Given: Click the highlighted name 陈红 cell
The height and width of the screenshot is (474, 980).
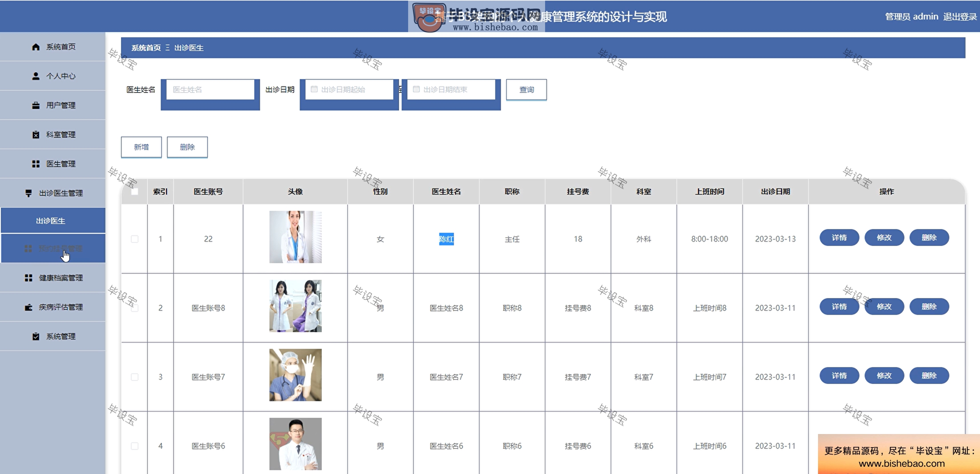Looking at the screenshot, I should click(446, 239).
